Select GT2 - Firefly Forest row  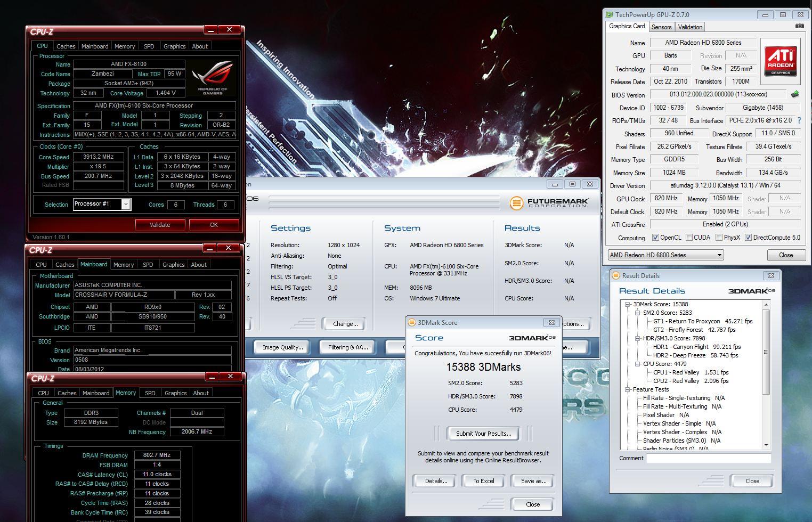coord(694,330)
